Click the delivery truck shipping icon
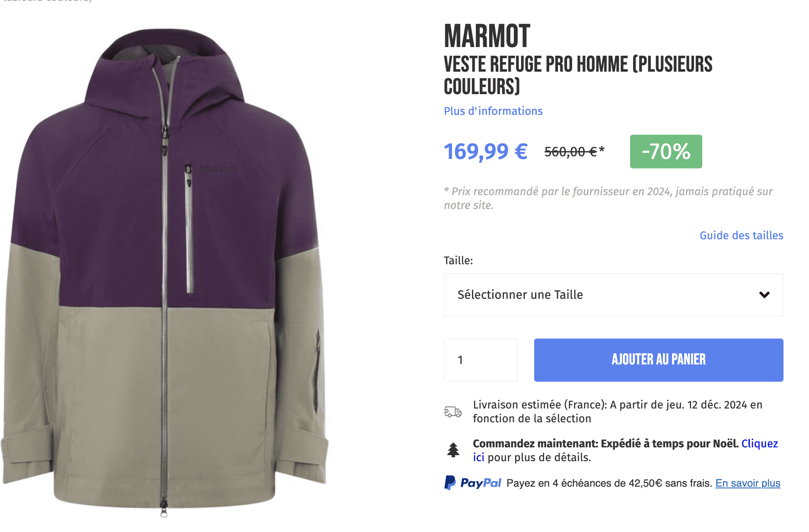The height and width of the screenshot is (532, 809). [453, 412]
